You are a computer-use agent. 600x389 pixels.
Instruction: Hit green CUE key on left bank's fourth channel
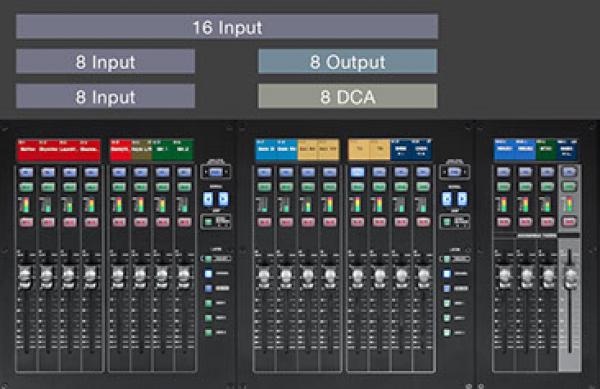pyautogui.click(x=91, y=187)
